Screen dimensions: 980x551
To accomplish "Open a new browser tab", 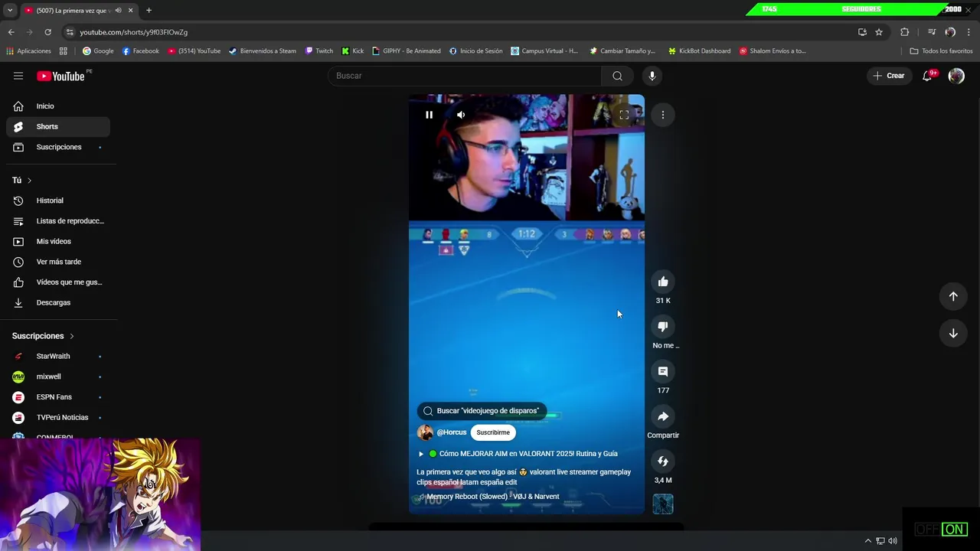I will pos(149,10).
